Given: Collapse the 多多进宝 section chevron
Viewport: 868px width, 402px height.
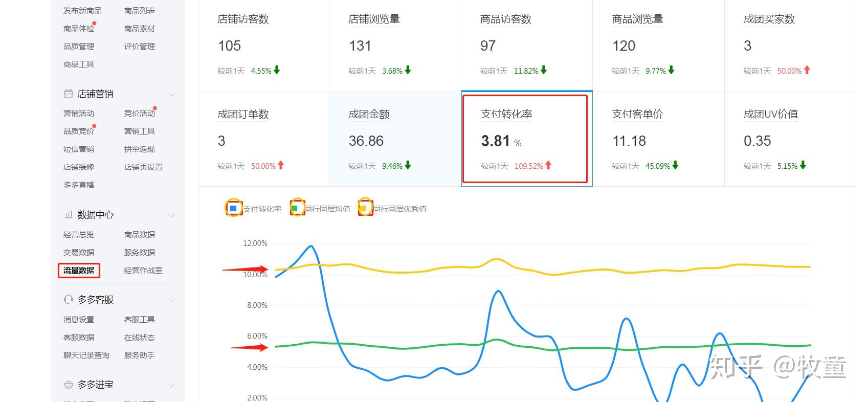Looking at the screenshot, I should coord(172,385).
